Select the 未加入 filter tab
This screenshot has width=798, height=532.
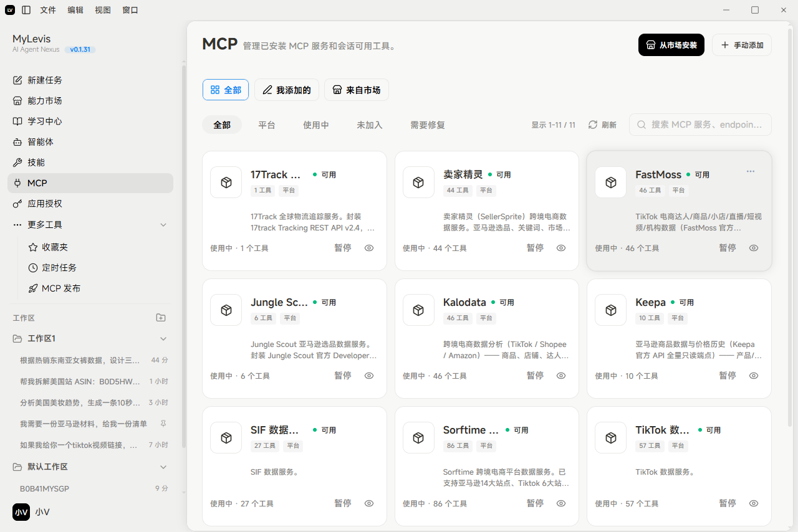[x=370, y=125]
